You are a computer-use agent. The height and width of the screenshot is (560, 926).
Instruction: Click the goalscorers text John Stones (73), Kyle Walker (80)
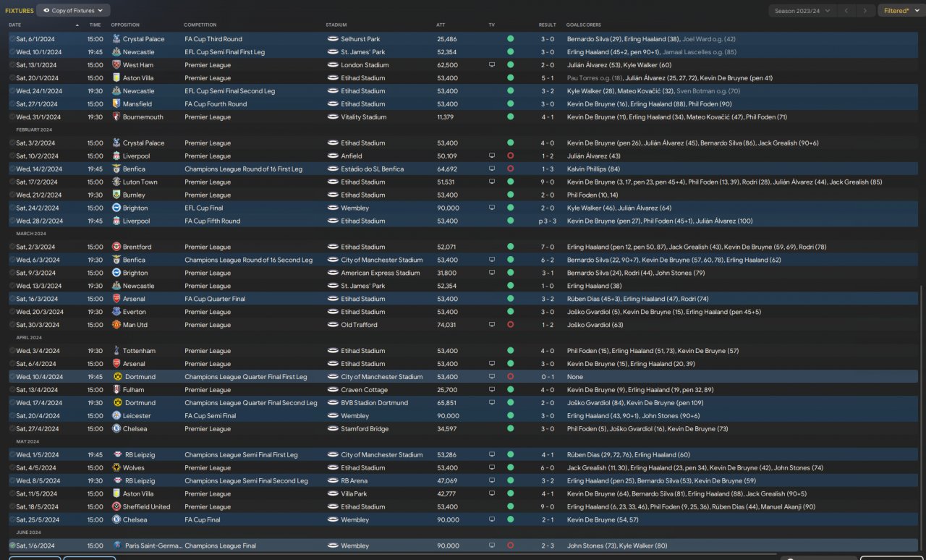pyautogui.click(x=617, y=546)
